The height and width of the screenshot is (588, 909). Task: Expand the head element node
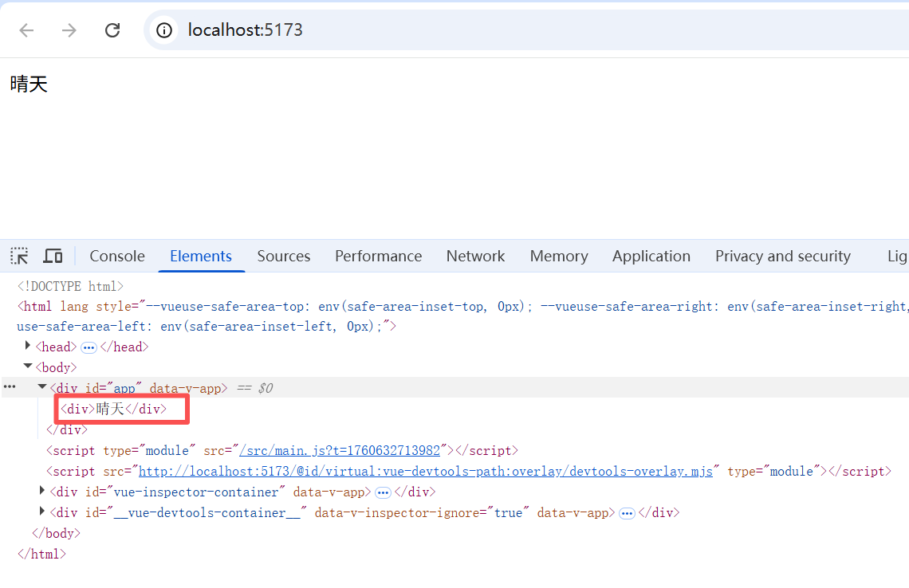27,346
